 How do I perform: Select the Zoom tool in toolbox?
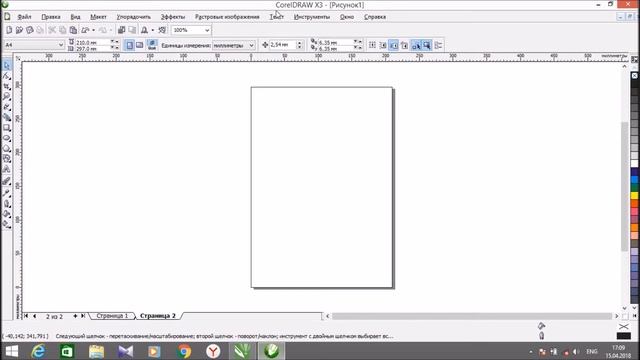[7, 97]
